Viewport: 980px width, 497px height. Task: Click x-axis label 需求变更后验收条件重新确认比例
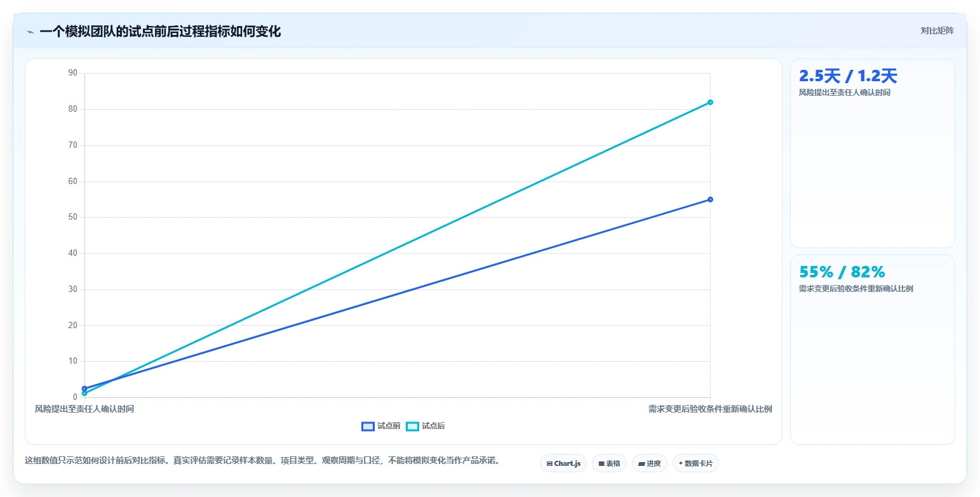710,409
